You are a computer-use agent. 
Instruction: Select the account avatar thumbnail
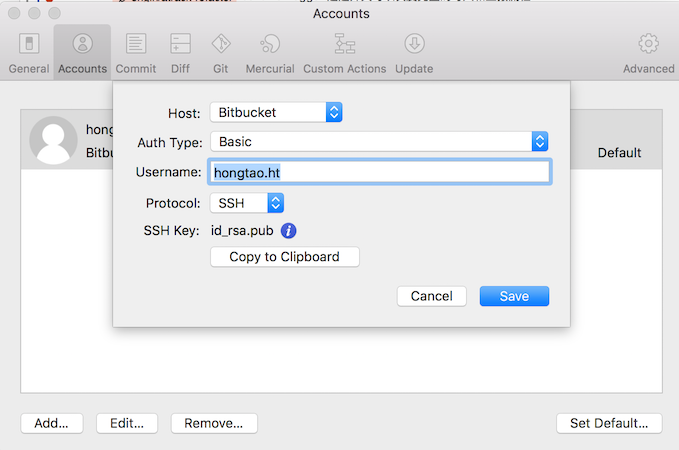pos(53,140)
